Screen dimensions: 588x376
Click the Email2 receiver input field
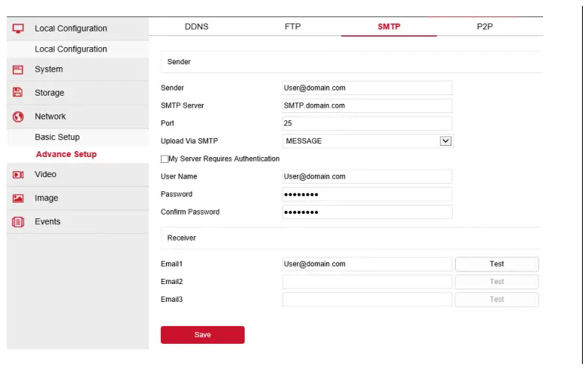coord(367,282)
